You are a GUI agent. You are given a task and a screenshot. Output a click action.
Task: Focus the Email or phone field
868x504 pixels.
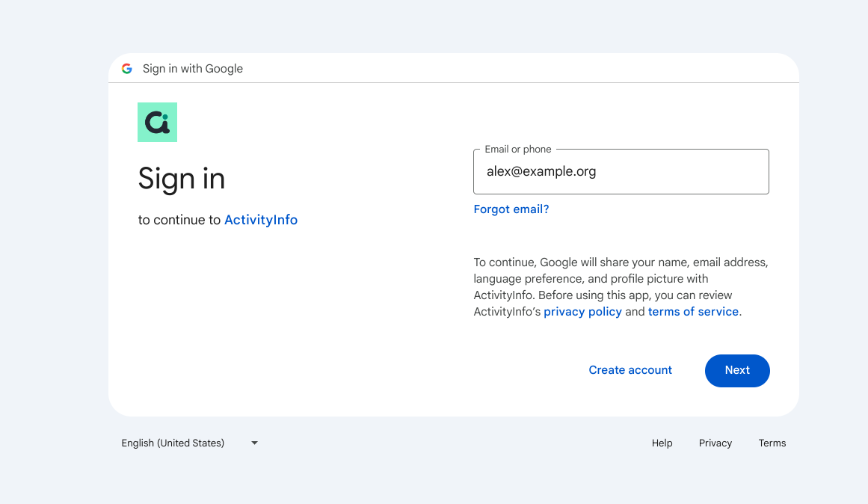(621, 172)
